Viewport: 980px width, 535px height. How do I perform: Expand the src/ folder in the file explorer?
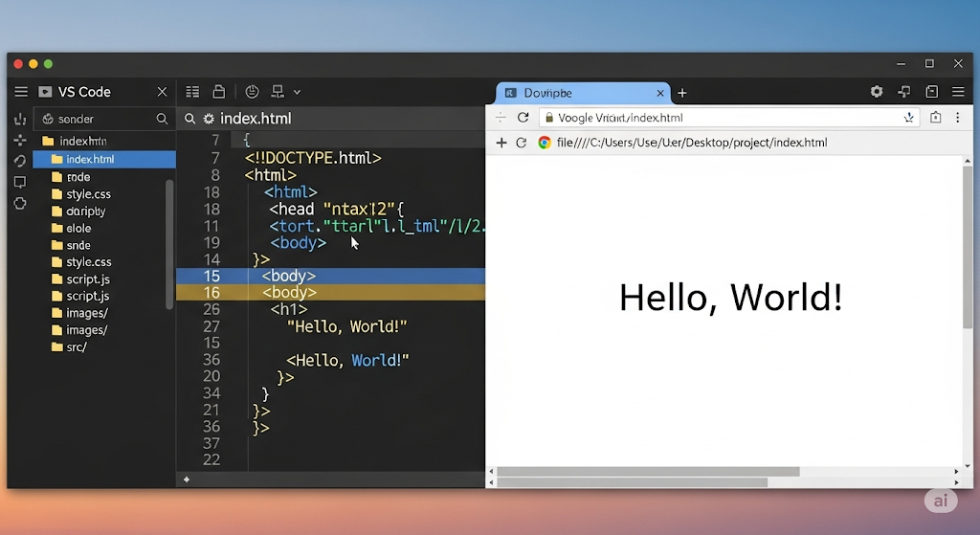(x=77, y=346)
